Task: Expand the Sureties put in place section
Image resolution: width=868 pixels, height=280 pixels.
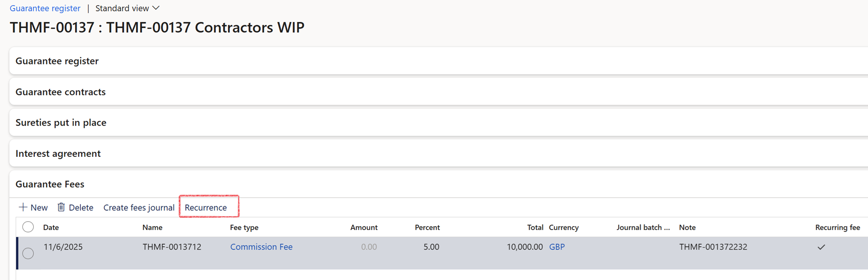Action: tap(61, 123)
